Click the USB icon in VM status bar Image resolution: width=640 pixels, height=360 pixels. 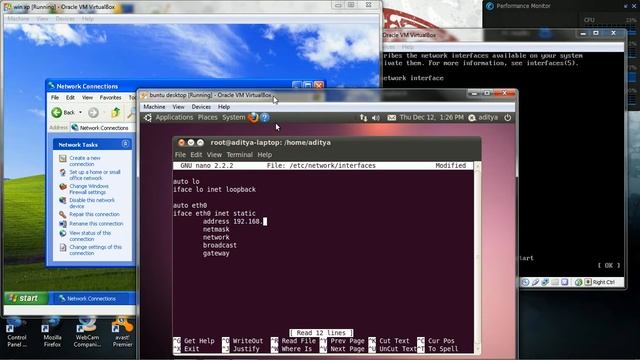tap(535, 282)
